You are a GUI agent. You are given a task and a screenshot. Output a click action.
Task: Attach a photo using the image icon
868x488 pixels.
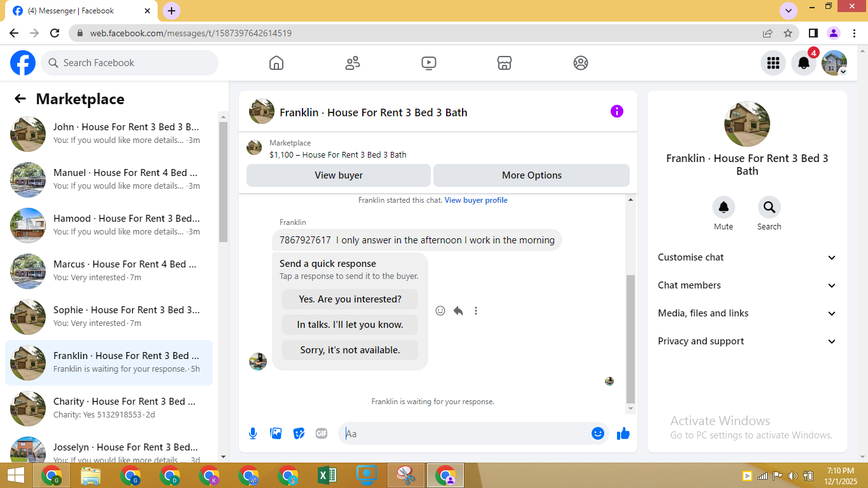276,433
